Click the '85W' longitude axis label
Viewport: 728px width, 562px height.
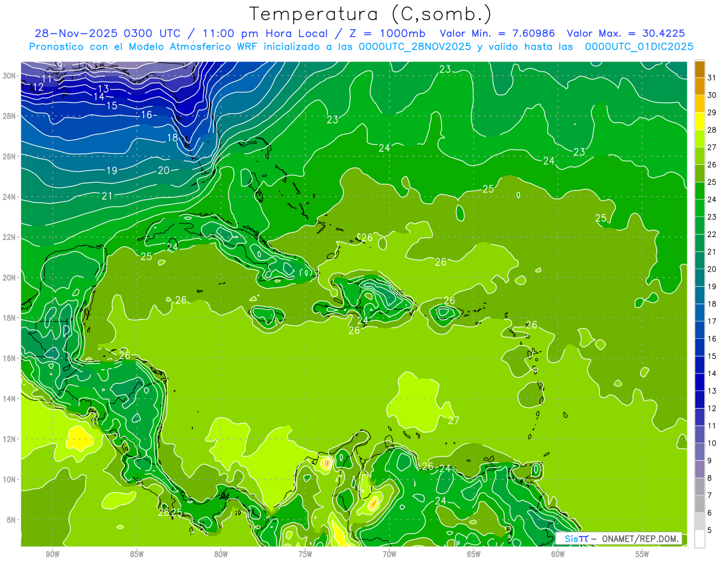pos(136,554)
